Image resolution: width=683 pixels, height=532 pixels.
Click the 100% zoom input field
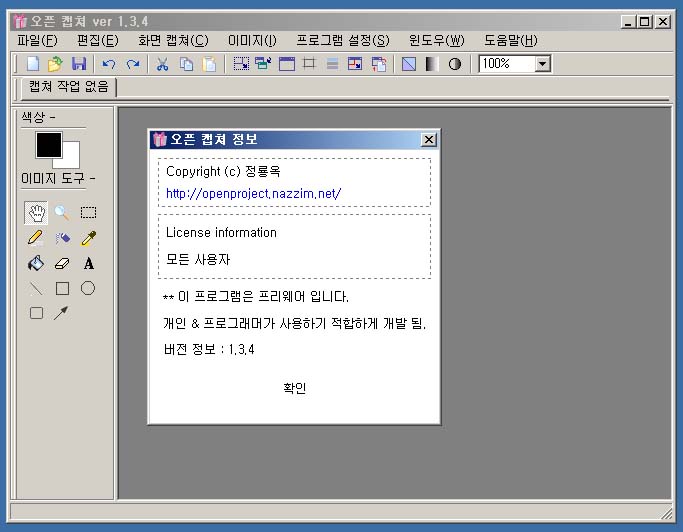[x=507, y=64]
